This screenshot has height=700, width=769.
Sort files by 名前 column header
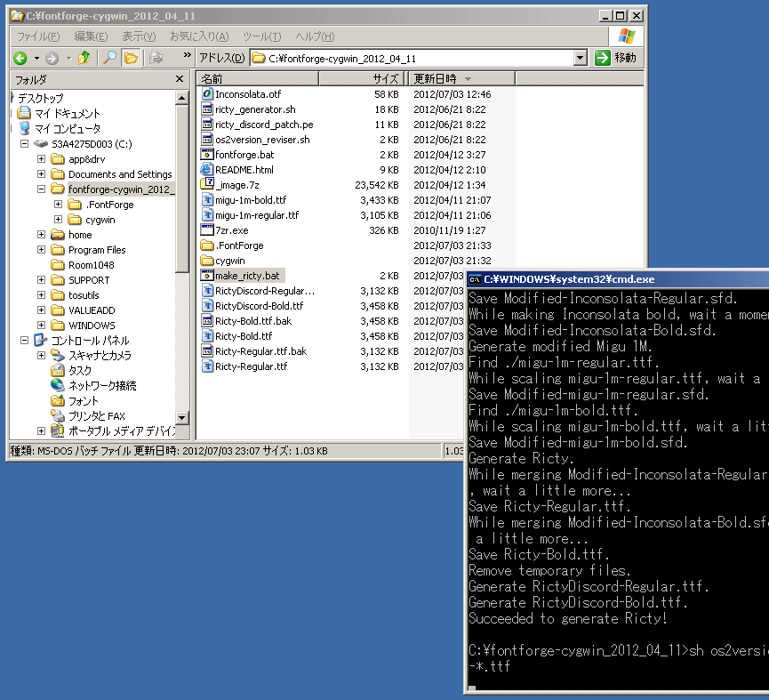(x=258, y=78)
